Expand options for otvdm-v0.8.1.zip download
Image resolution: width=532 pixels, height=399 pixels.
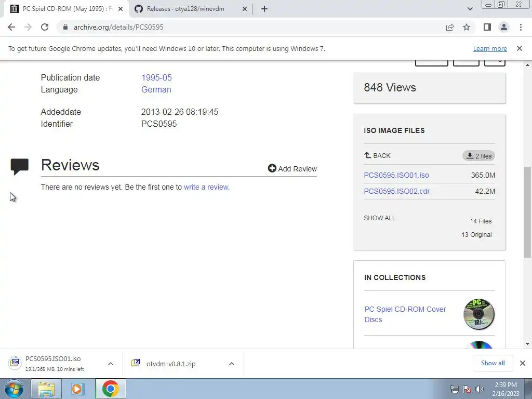[x=232, y=364]
